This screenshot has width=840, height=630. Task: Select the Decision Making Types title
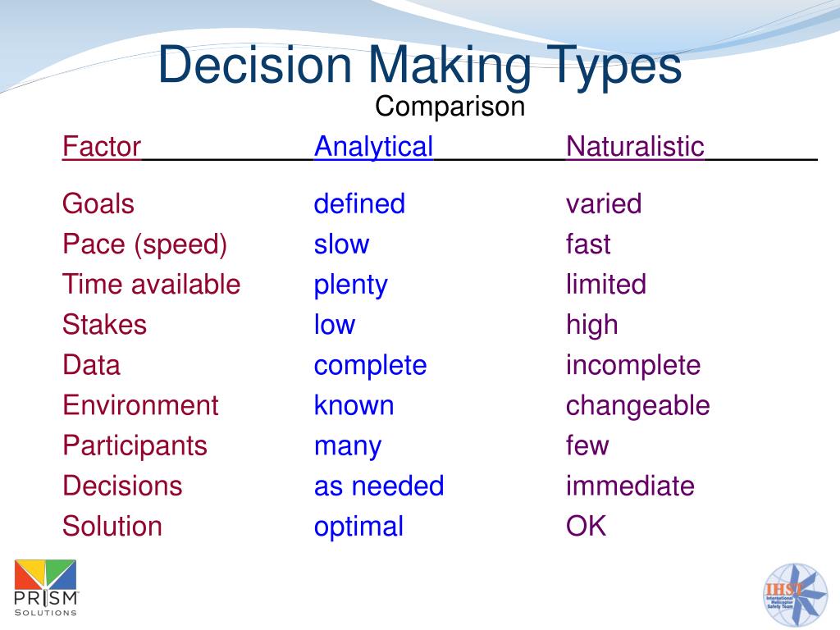[419, 65]
